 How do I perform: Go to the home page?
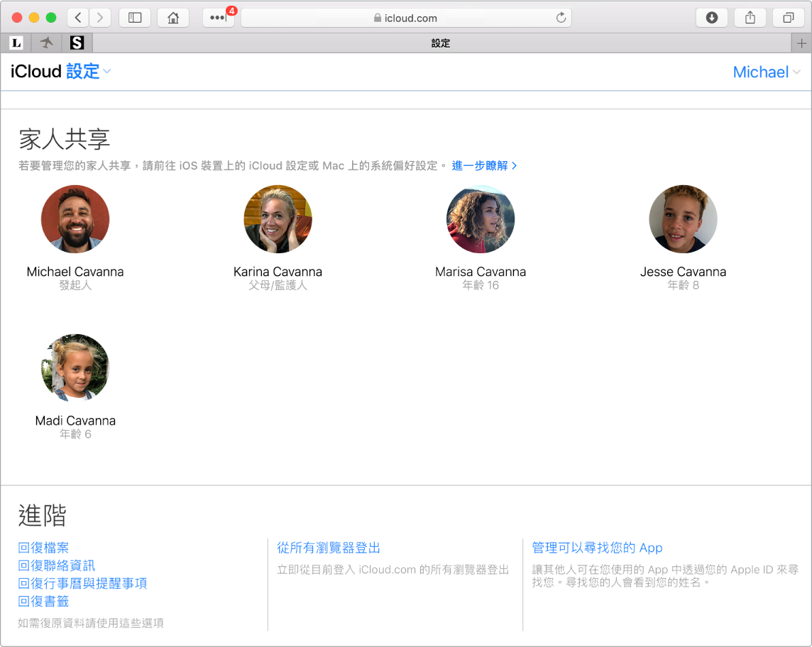173,17
